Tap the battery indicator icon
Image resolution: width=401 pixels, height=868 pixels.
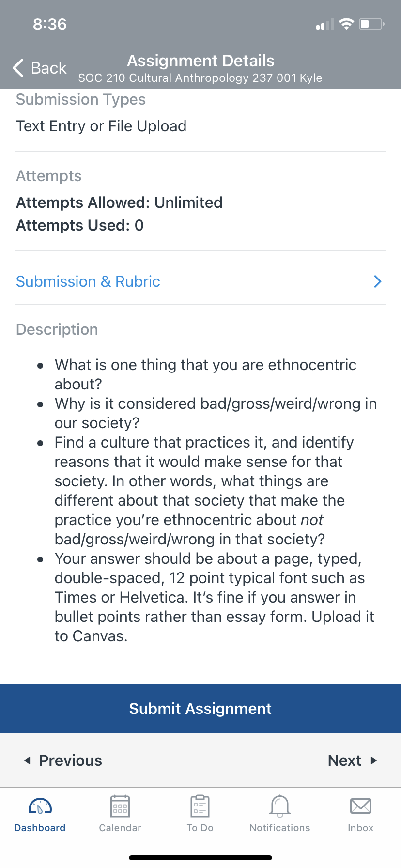point(372,24)
